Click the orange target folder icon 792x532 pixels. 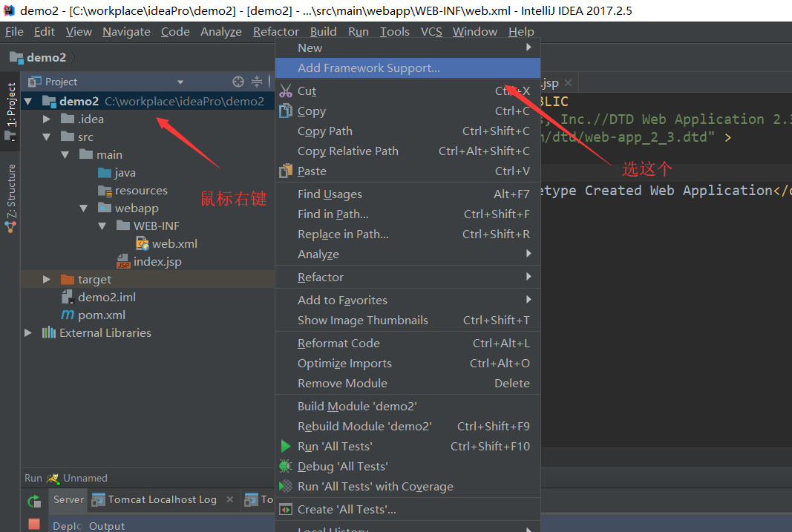(x=68, y=279)
